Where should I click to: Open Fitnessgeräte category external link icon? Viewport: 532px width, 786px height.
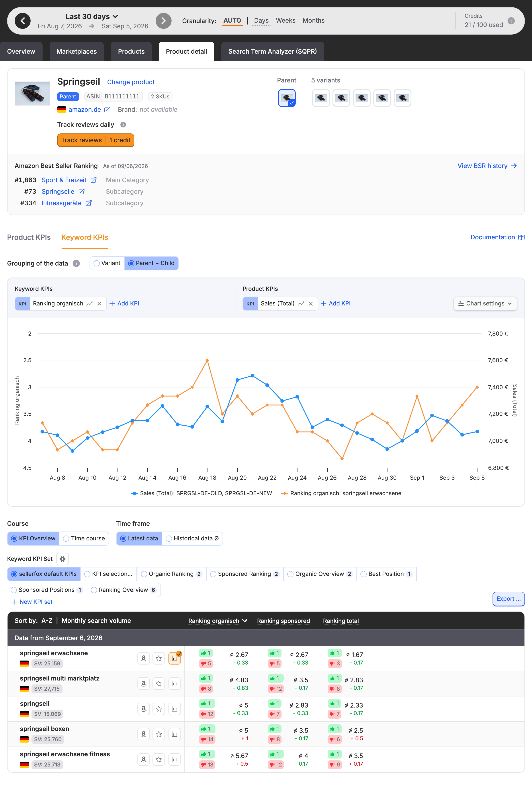(89, 203)
